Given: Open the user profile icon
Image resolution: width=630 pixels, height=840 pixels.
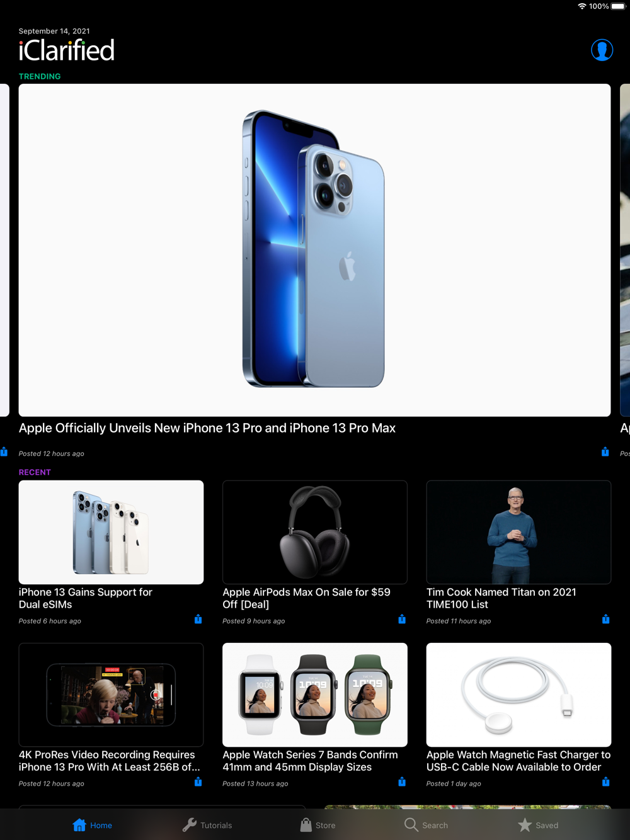Looking at the screenshot, I should tap(602, 50).
